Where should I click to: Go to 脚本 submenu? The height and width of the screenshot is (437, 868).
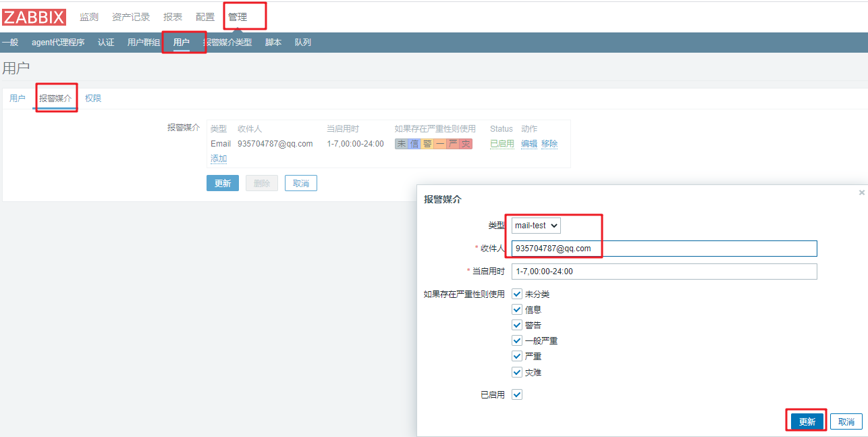[x=273, y=43]
